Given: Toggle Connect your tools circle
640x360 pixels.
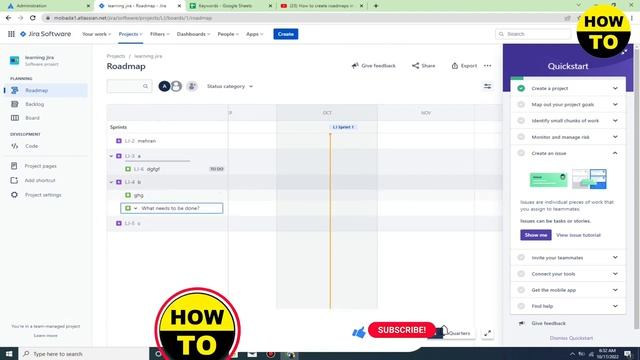Looking at the screenshot, I should (x=521, y=274).
